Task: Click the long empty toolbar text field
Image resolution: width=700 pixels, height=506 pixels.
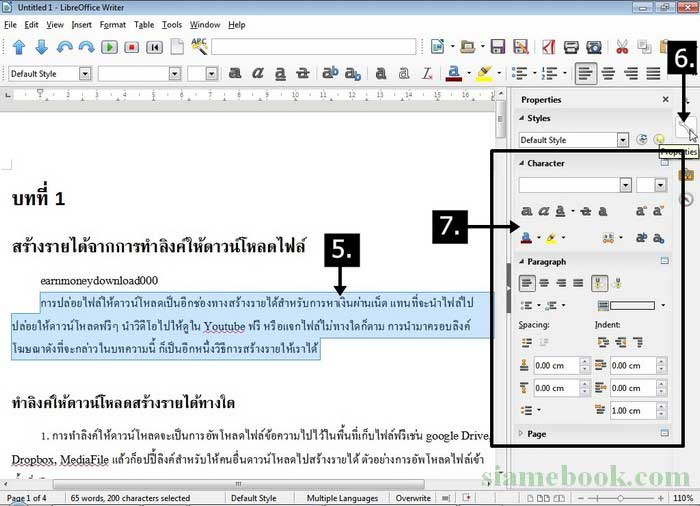Action: pyautogui.click(x=313, y=46)
